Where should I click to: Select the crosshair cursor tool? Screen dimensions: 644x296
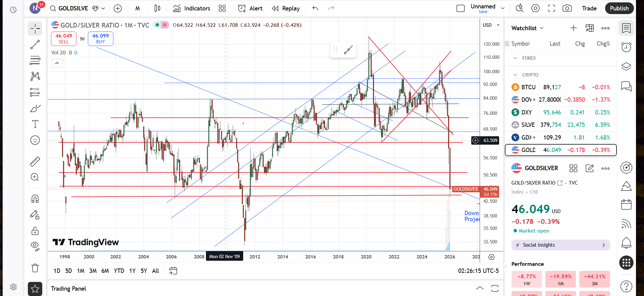[x=35, y=29]
